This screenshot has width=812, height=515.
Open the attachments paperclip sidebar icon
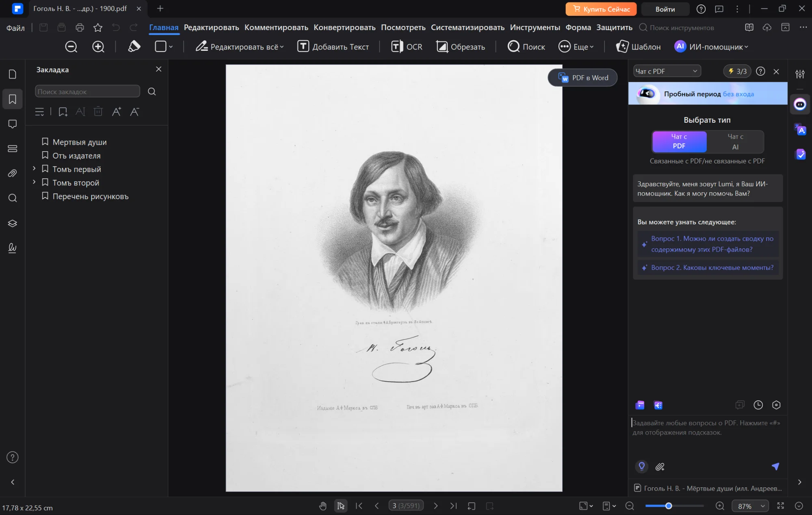point(13,173)
